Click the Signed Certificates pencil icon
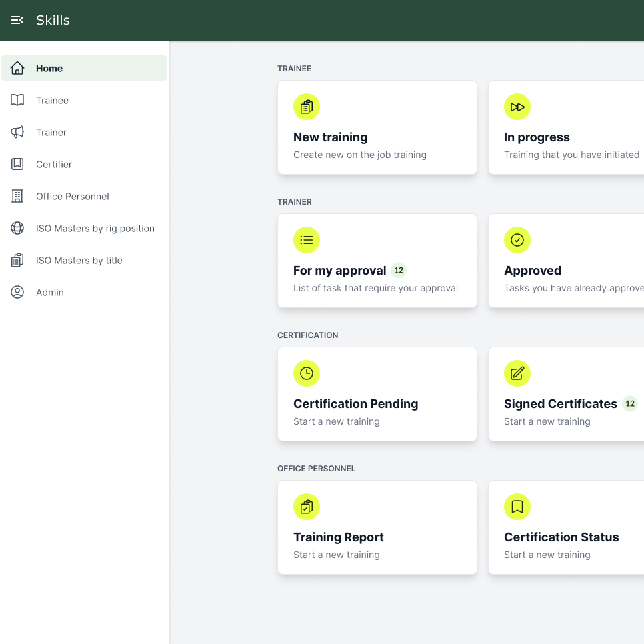 [x=517, y=373]
